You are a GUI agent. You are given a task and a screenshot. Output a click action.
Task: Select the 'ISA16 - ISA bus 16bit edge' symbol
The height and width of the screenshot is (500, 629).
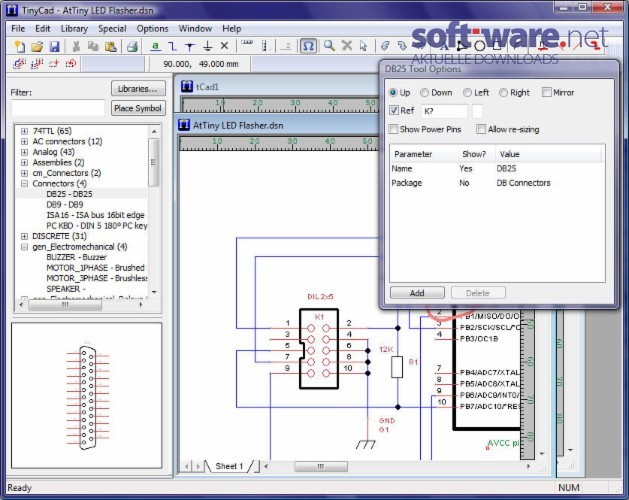point(95,215)
